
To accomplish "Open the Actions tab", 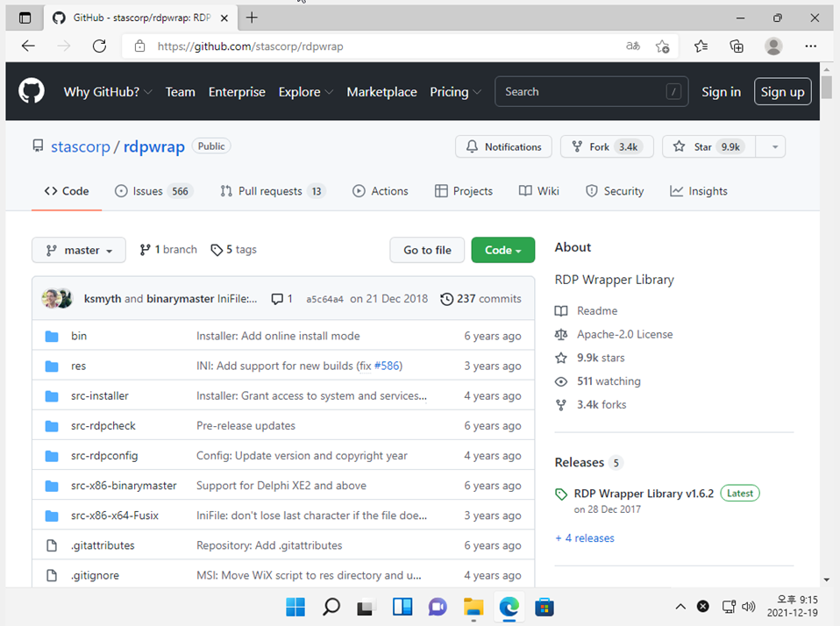I will [381, 191].
